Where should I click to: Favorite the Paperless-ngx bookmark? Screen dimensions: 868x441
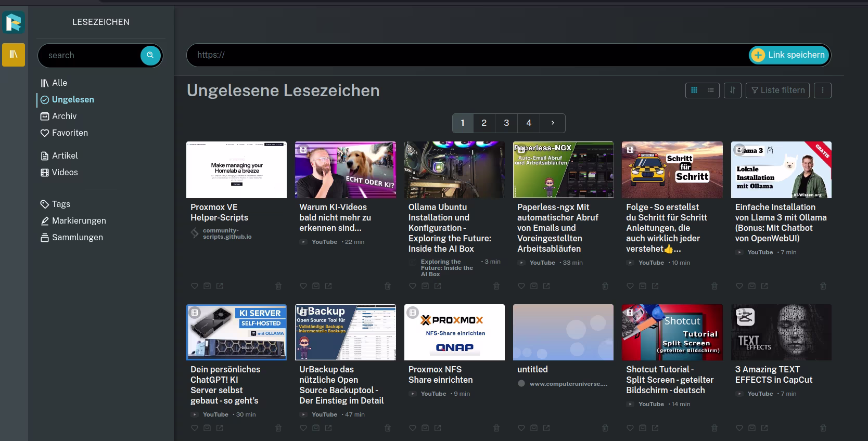coord(521,286)
